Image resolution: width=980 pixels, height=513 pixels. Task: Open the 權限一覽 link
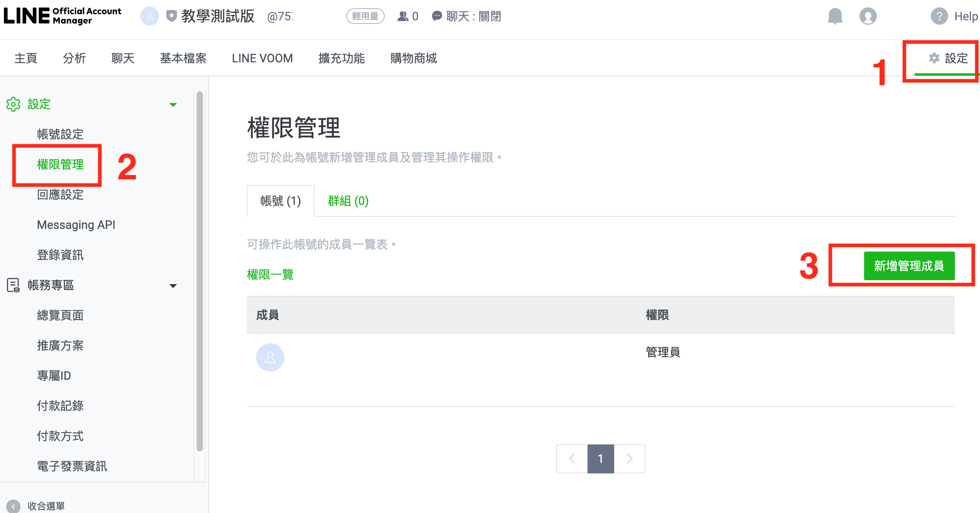click(x=269, y=274)
